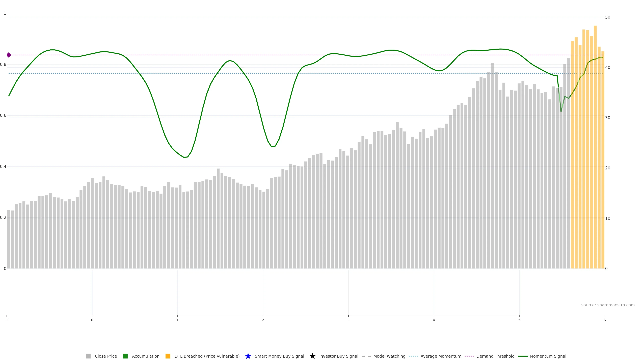The image size is (644, 362).
Task: Click the orange DTL Breached legend square
Action: click(x=168, y=356)
